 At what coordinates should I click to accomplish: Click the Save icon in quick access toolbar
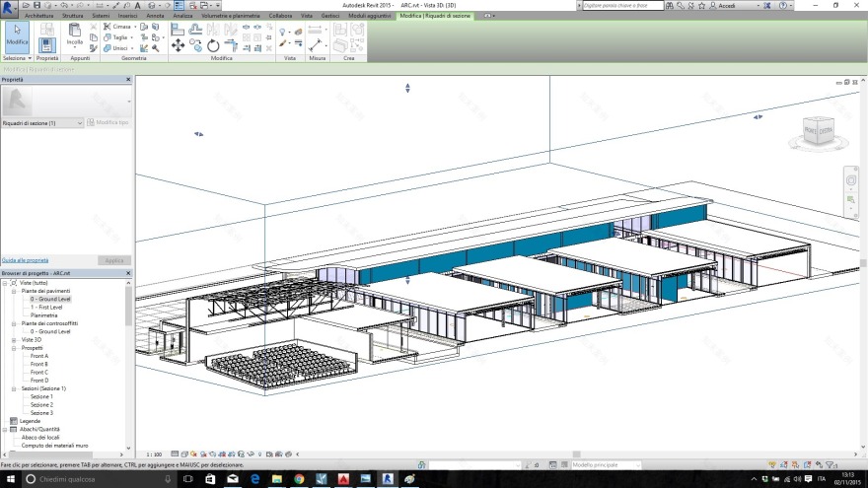(x=36, y=5)
